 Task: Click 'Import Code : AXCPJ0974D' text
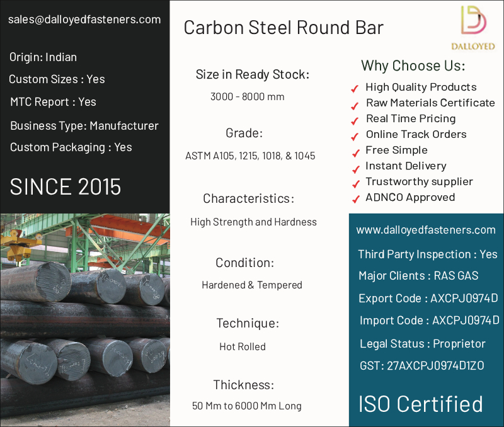(x=430, y=321)
